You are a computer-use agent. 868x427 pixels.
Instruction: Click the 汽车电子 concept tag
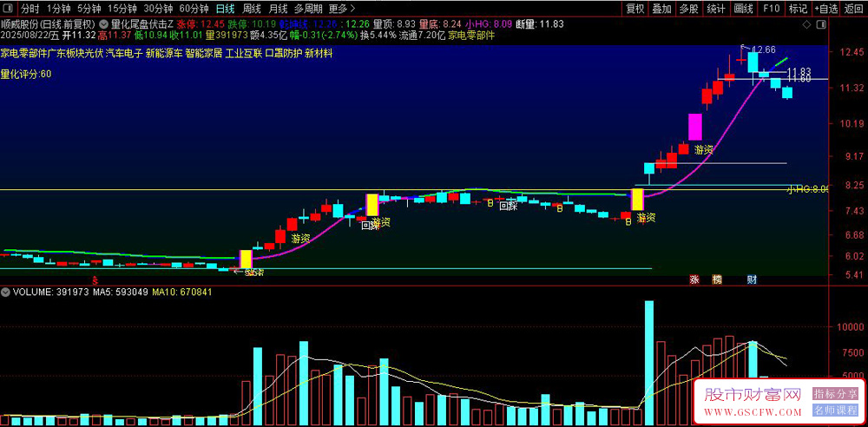[x=123, y=54]
